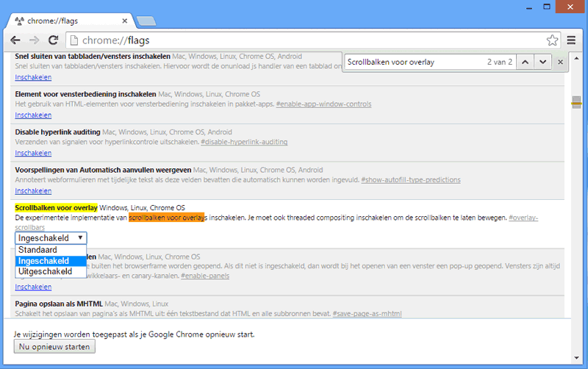Viewport: 588px width, 369px height.
Task: Click Inschakelen under Disable hyperlink auditing
Action: pos(33,153)
